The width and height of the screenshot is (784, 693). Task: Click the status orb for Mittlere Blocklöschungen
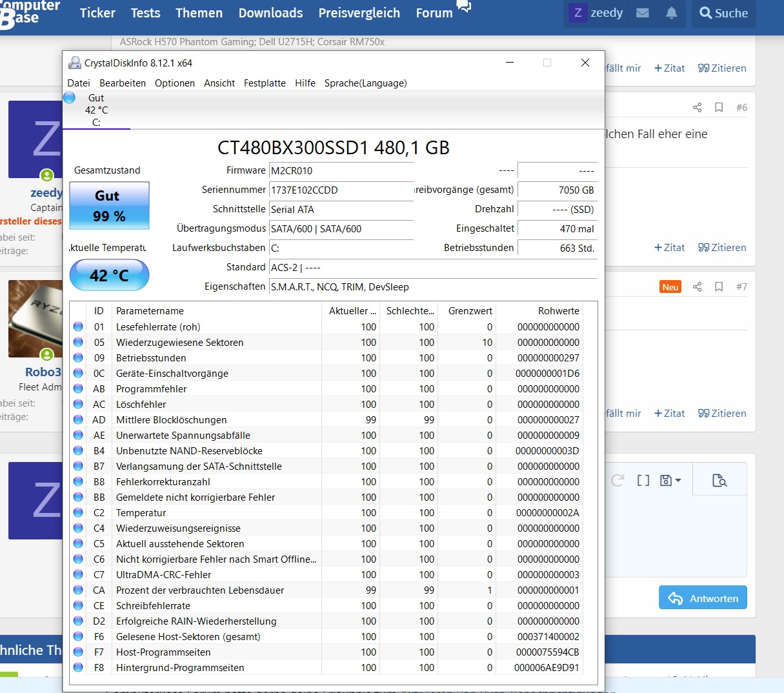(78, 419)
